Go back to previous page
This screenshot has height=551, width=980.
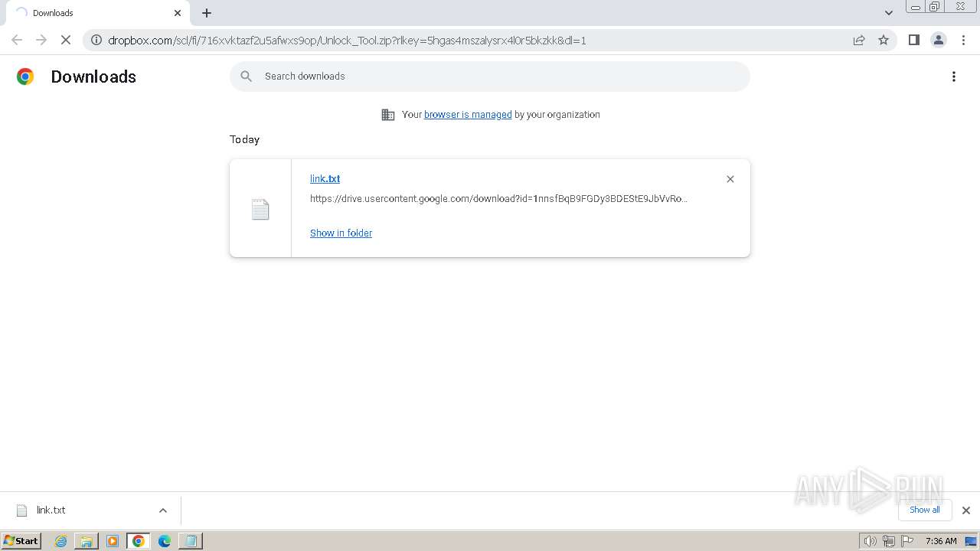point(17,40)
